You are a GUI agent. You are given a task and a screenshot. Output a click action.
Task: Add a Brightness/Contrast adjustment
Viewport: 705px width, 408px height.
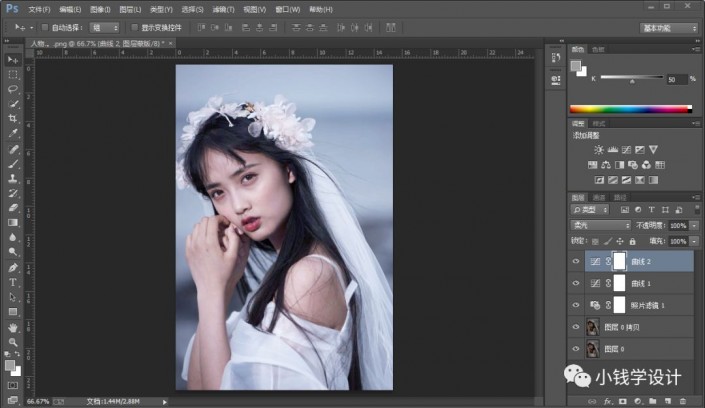pyautogui.click(x=599, y=150)
